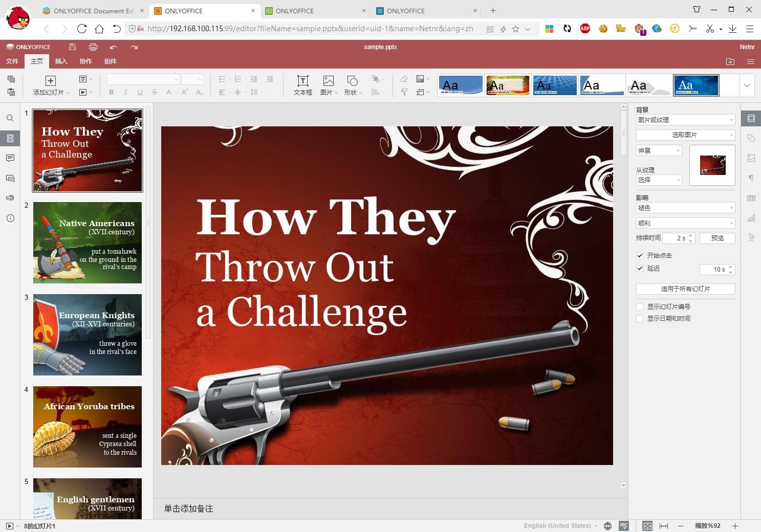The height and width of the screenshot is (532, 761).
Task: Open the 插入 tab
Action: coord(61,61)
